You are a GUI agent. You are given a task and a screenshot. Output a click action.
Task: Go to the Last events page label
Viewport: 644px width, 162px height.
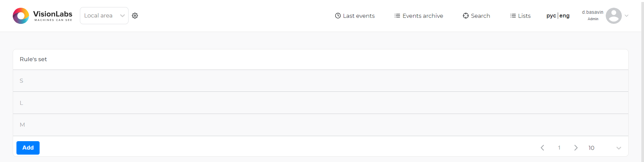point(359,16)
